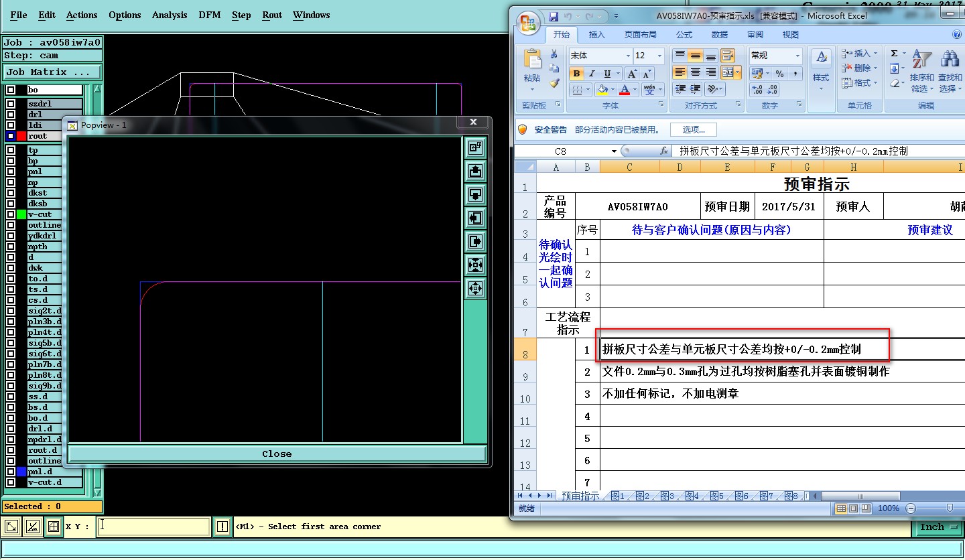Toggle Italic formatting in Excel ribbon

591,74
